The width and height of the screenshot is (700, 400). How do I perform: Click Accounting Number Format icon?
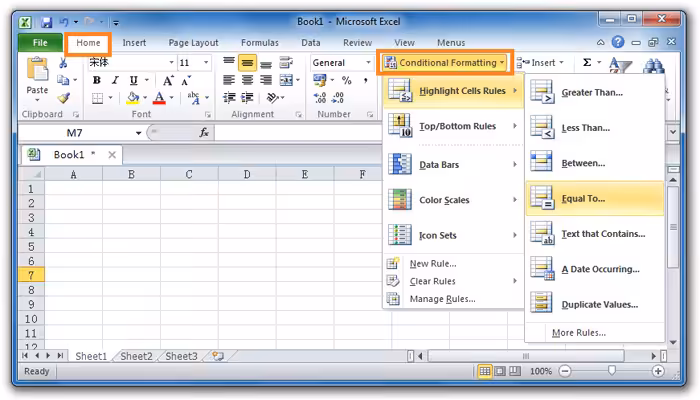pos(320,80)
